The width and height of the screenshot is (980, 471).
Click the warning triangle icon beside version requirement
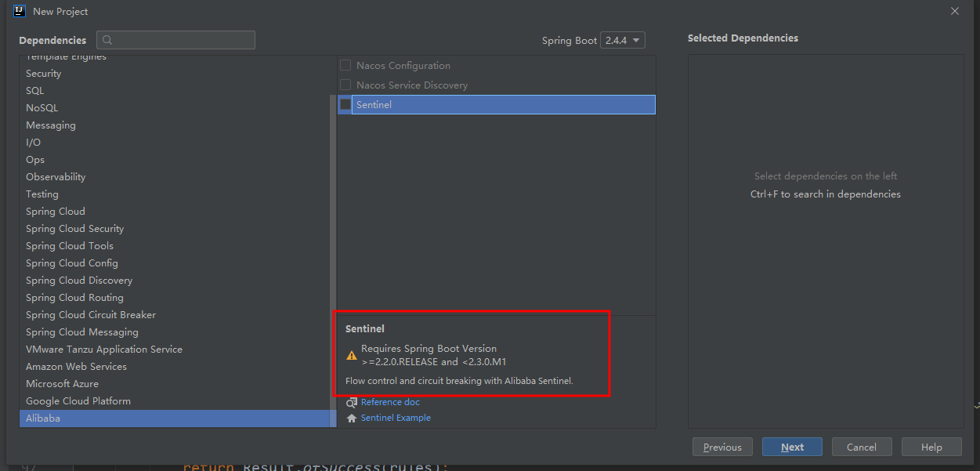pos(352,355)
